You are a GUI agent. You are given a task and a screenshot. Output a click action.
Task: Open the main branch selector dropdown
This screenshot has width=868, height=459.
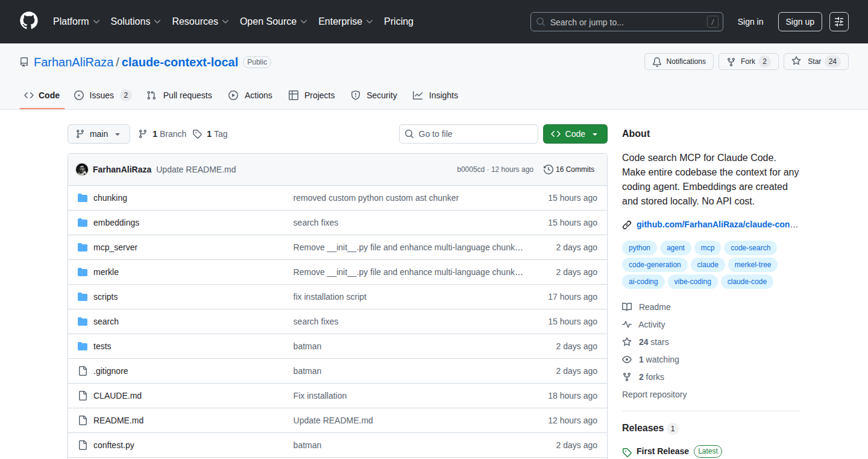tap(99, 134)
